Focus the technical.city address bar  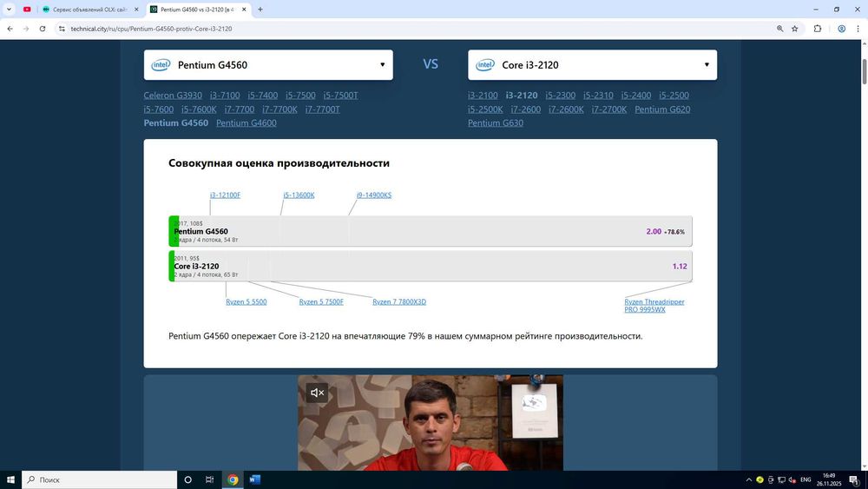click(415, 29)
